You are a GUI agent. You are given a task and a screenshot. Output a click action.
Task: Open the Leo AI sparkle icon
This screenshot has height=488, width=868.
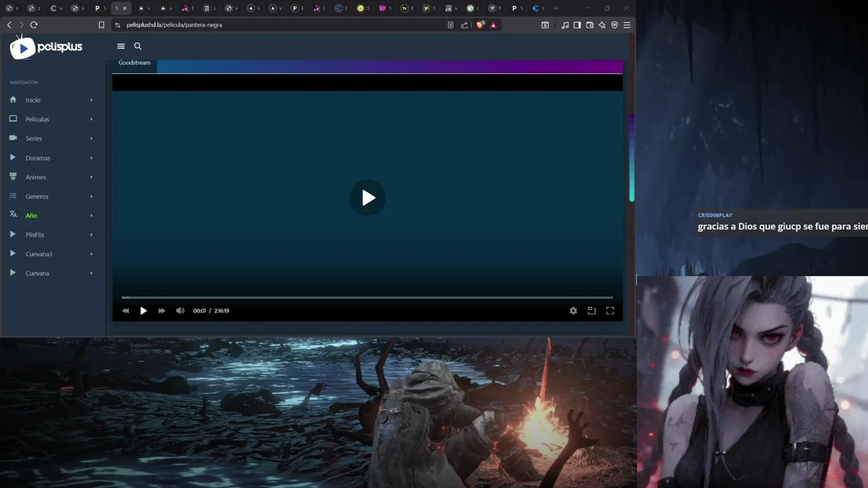tap(602, 25)
